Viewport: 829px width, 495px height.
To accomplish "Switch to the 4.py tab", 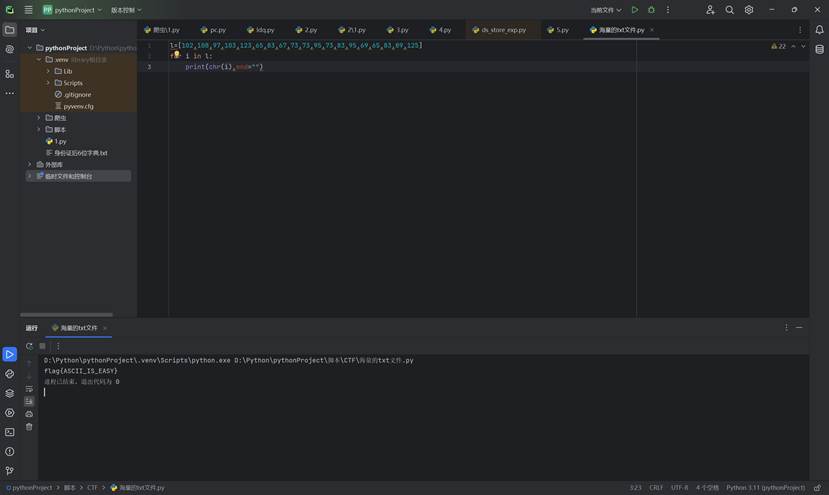I will [440, 30].
